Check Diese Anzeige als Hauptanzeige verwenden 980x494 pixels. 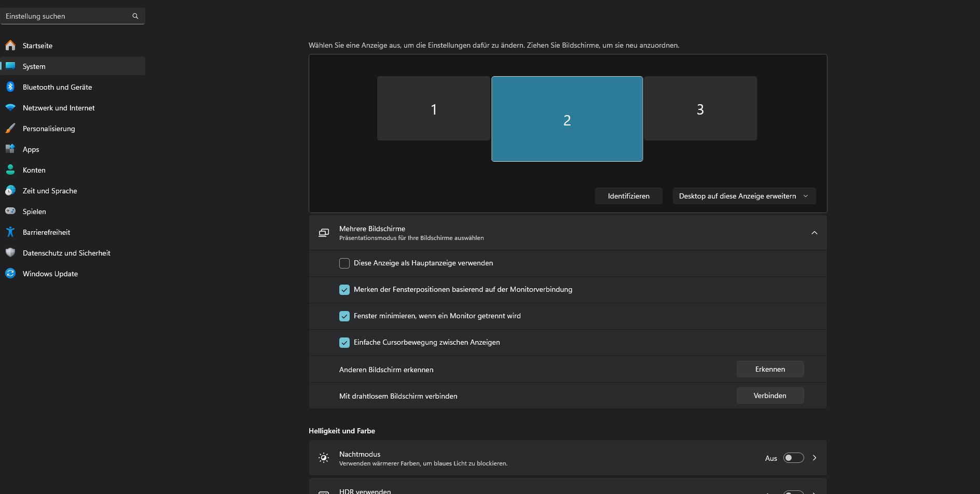pyautogui.click(x=344, y=263)
